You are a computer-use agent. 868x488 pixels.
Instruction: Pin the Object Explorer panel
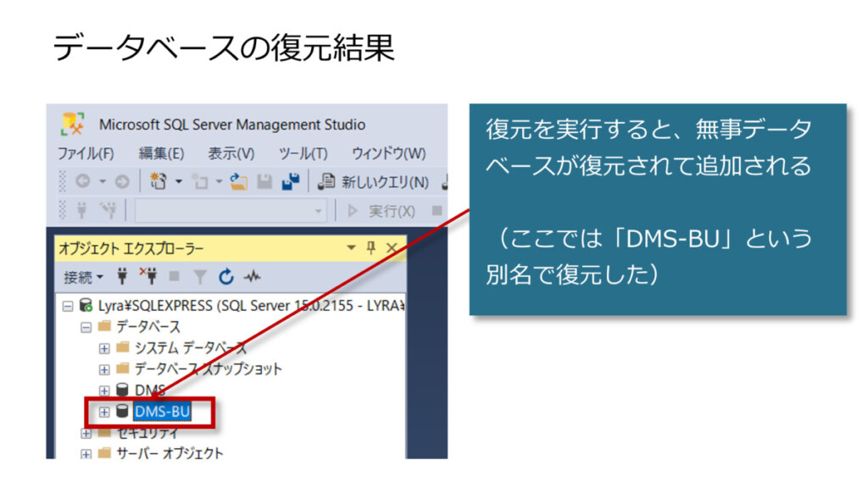coord(370,248)
